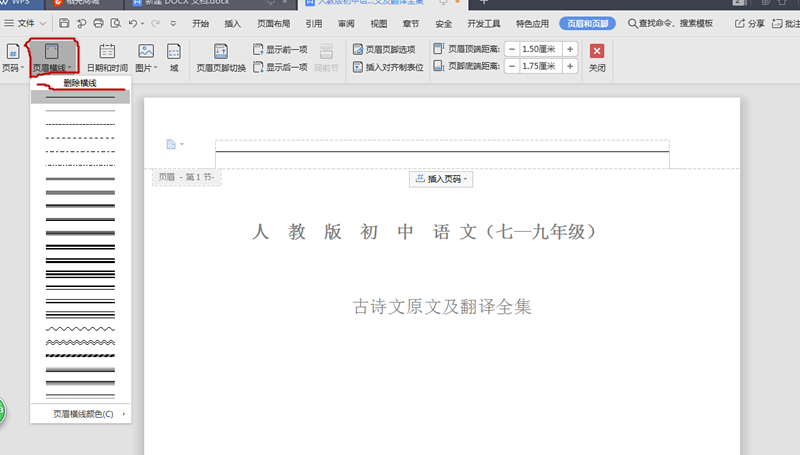Viewport: 800px width, 455px height.
Task: Open the 开发工具 ribbon tab
Action: tap(484, 23)
